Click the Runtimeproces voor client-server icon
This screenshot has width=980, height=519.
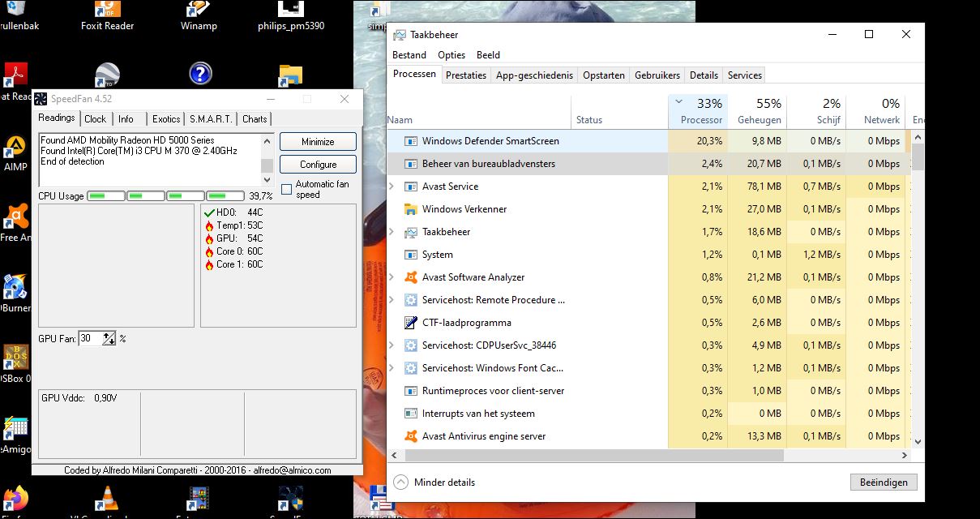pyautogui.click(x=410, y=391)
